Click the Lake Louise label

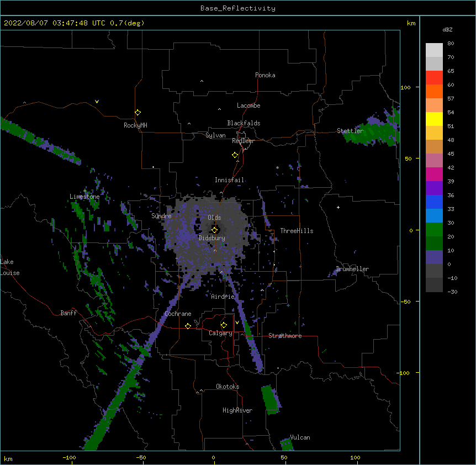click(10, 267)
